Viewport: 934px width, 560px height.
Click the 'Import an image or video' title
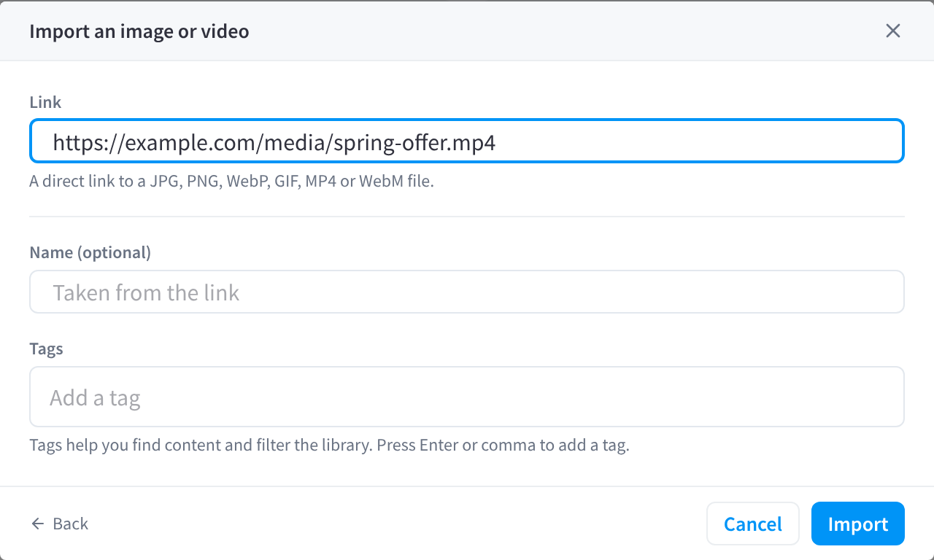tap(139, 31)
